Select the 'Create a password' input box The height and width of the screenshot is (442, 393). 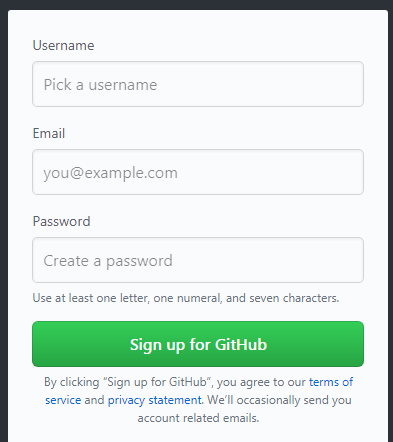point(198,260)
